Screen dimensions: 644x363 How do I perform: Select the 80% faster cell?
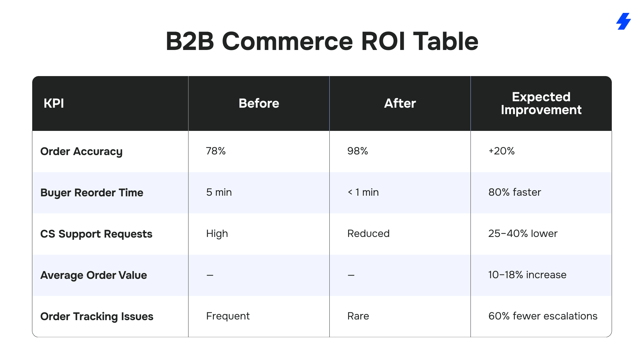click(515, 192)
